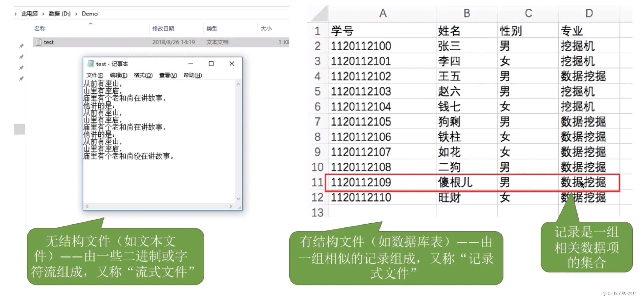Image resolution: width=644 pixels, height=303 pixels.
Task: Maximize the test Notepad window
Action: coord(211,64)
